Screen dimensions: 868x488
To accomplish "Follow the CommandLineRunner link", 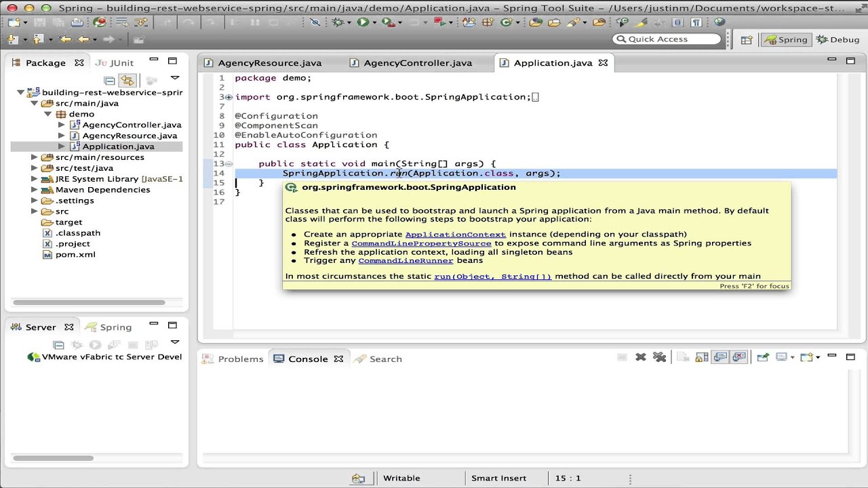I will pos(406,260).
